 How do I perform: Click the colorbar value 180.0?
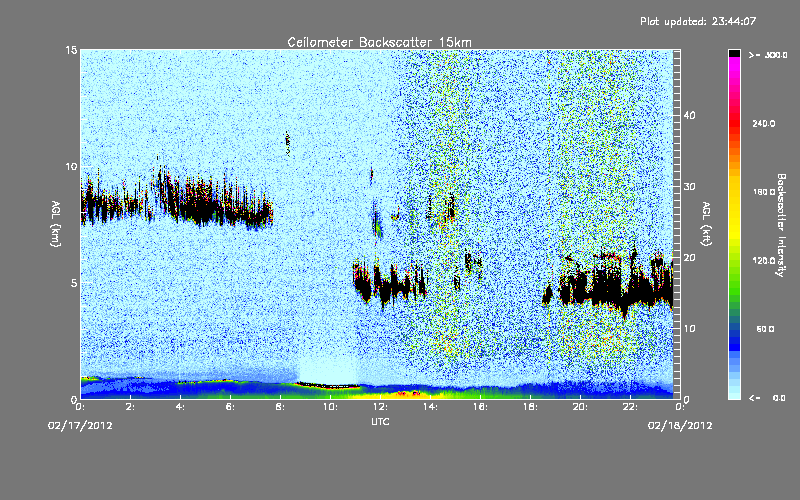(x=764, y=192)
